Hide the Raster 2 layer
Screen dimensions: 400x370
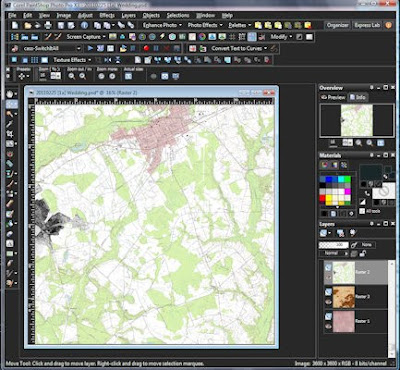(x=328, y=277)
